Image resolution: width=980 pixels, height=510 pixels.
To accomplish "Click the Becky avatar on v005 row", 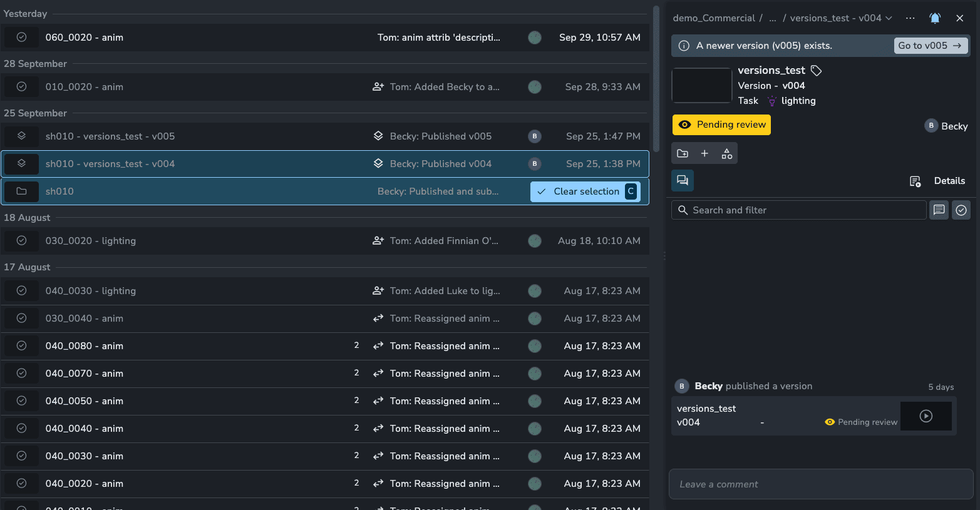I will (x=534, y=136).
